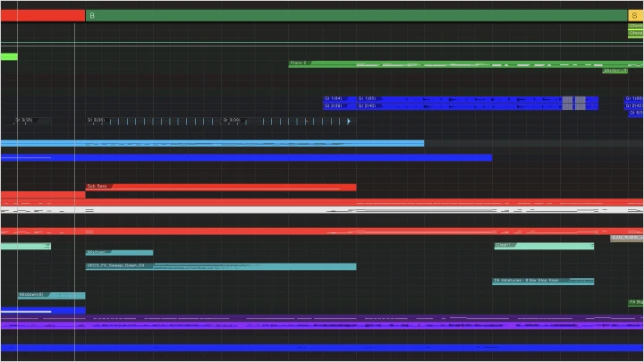Select the Sub Bass region
The height and width of the screenshot is (362, 644).
pyautogui.click(x=221, y=187)
